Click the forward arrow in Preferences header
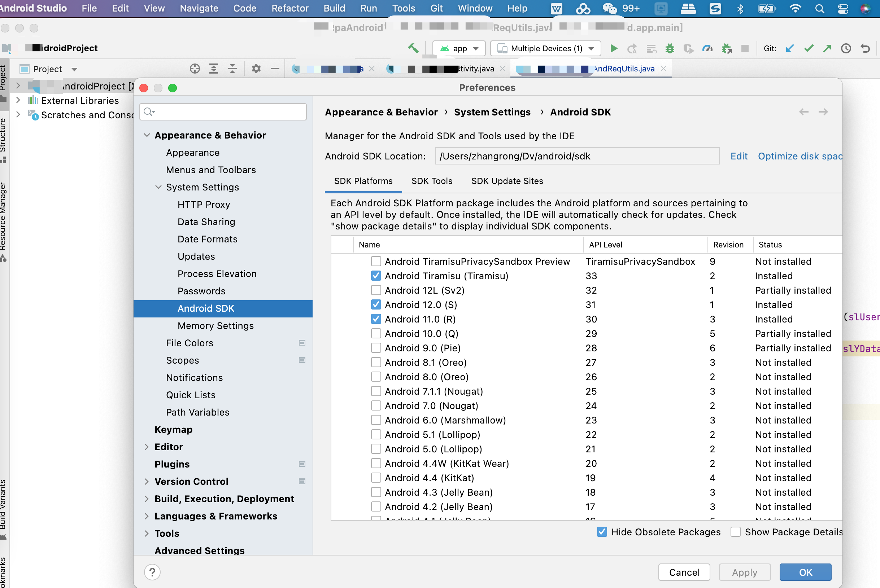The image size is (880, 588). tap(823, 112)
